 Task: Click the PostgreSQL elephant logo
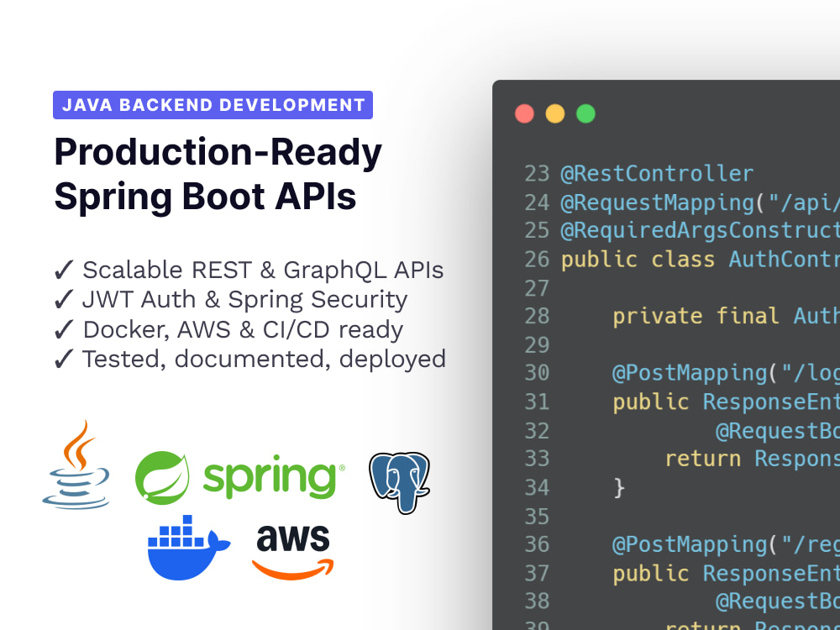point(400,482)
